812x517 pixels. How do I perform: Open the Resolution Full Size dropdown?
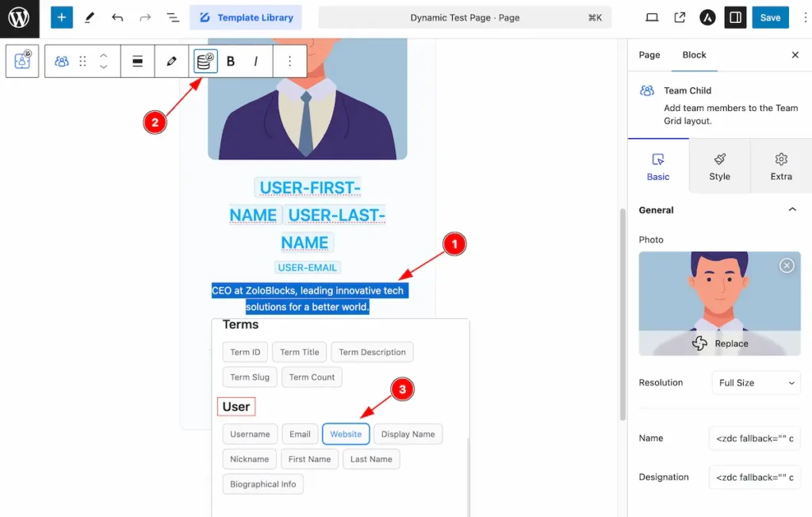[x=756, y=383]
